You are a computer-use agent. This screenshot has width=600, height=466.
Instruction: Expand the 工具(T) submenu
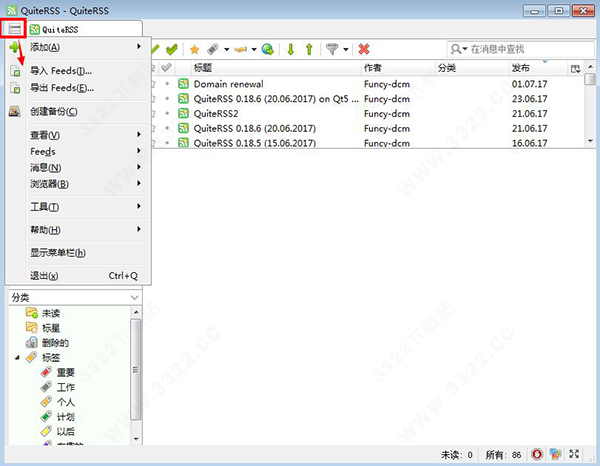click(88, 207)
